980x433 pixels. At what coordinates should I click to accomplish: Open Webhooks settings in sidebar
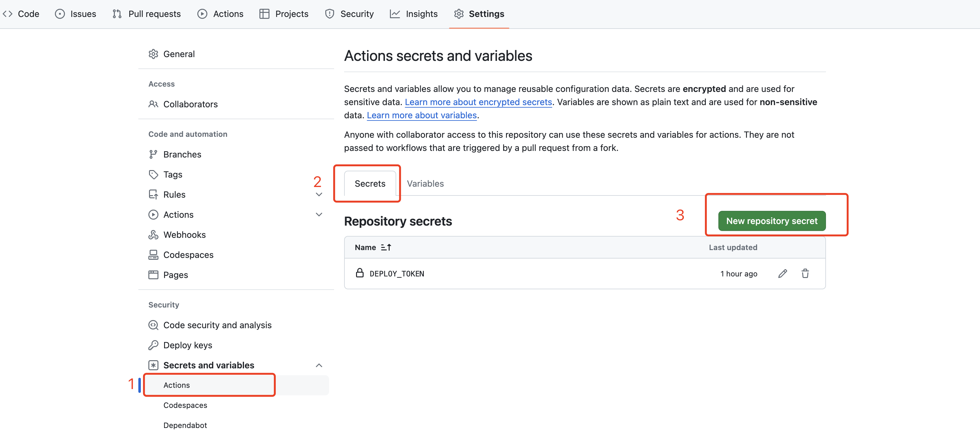click(184, 235)
